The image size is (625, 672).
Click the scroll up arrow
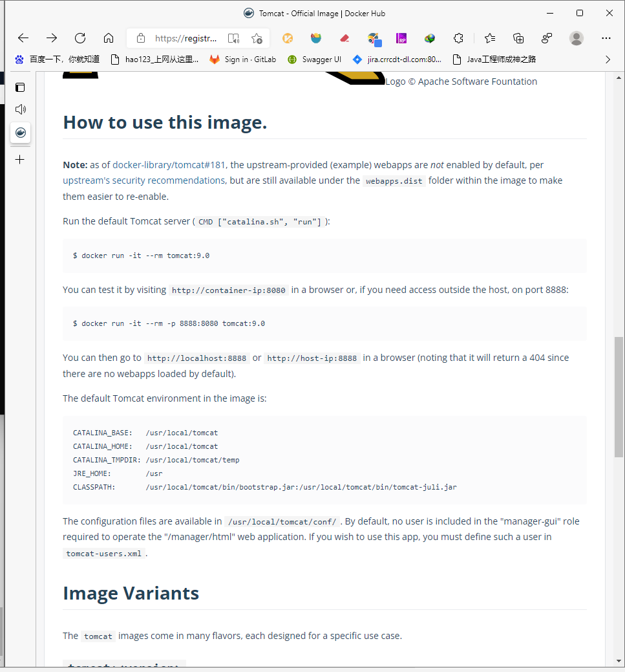click(x=619, y=78)
